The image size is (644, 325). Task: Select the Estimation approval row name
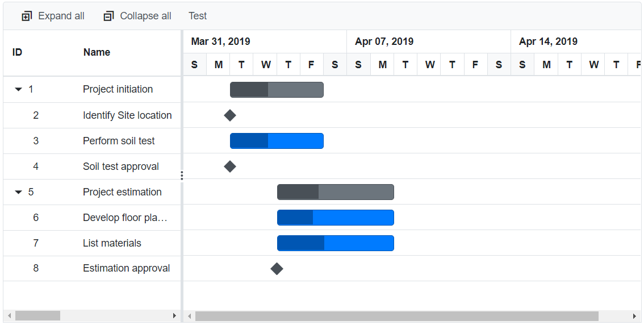coord(126,269)
